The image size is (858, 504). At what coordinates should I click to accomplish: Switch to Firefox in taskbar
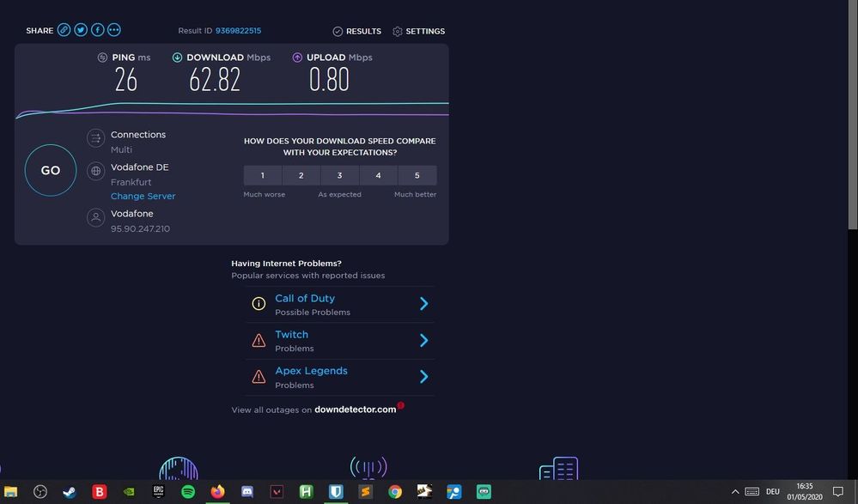pos(217,491)
